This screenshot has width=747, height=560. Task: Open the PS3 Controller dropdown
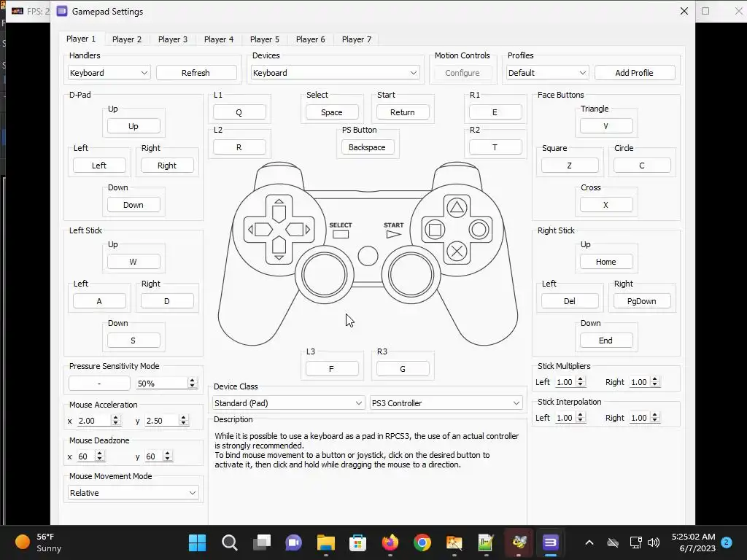(446, 403)
